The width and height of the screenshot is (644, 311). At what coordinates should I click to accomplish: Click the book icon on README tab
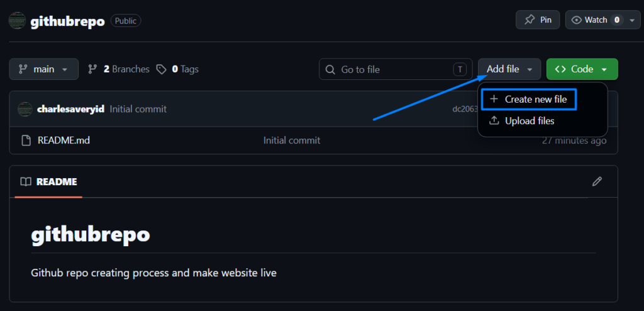pyautogui.click(x=26, y=182)
